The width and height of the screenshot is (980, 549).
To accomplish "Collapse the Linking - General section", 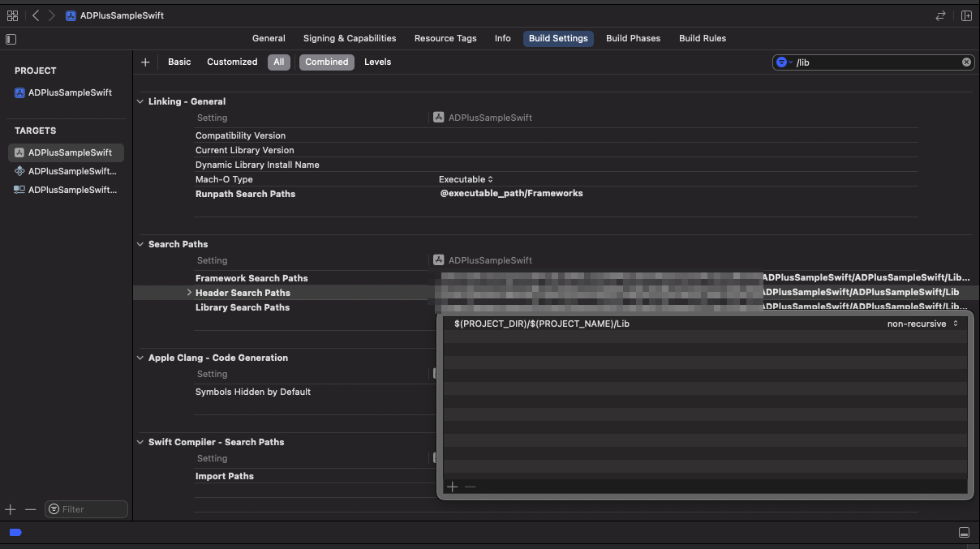I will click(140, 101).
